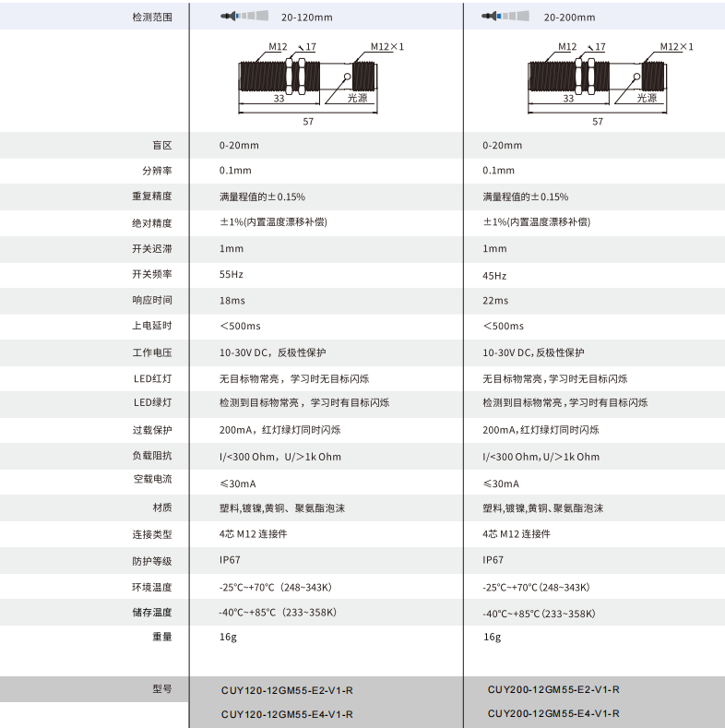Click -25°C~+70°C (248~343K) in the 20-120mm column

[276, 588]
